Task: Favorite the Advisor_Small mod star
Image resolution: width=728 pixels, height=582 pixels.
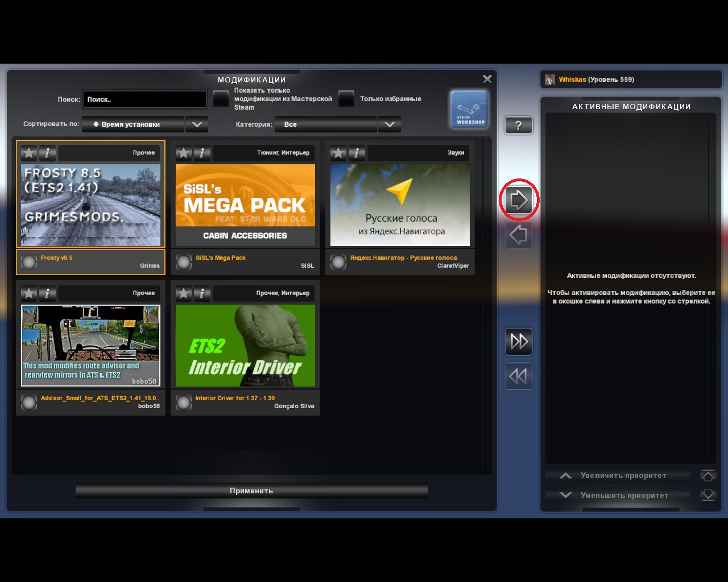Action: (29, 293)
